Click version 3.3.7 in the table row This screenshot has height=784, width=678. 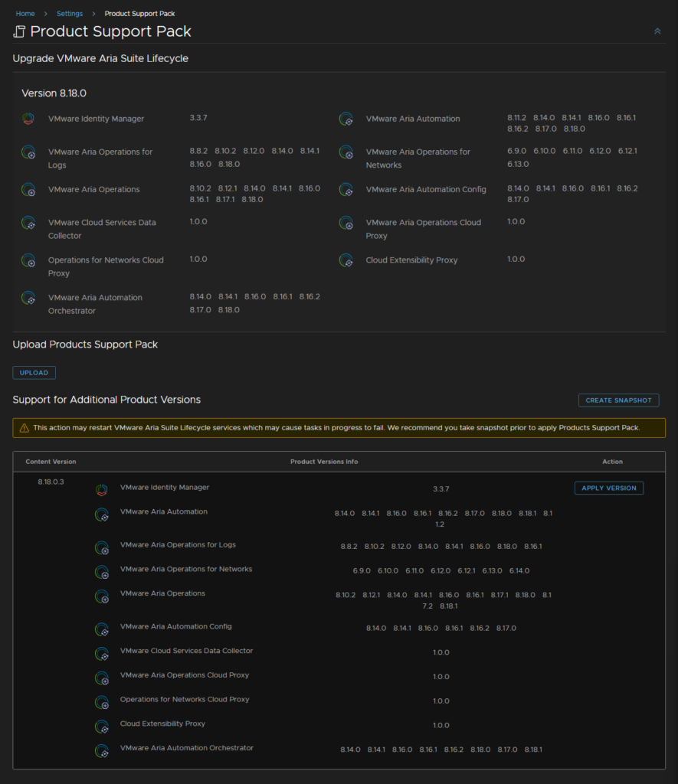[x=441, y=489]
